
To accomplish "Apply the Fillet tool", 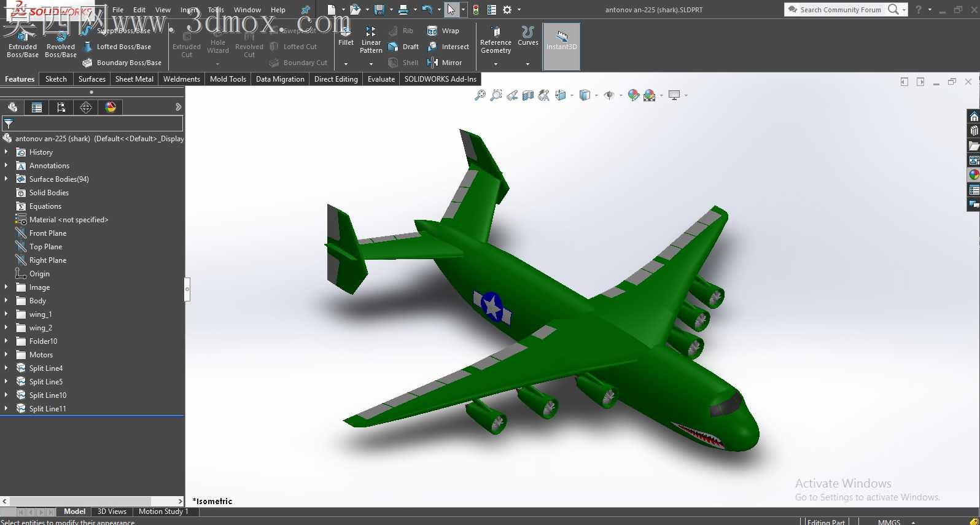I will pos(346,37).
